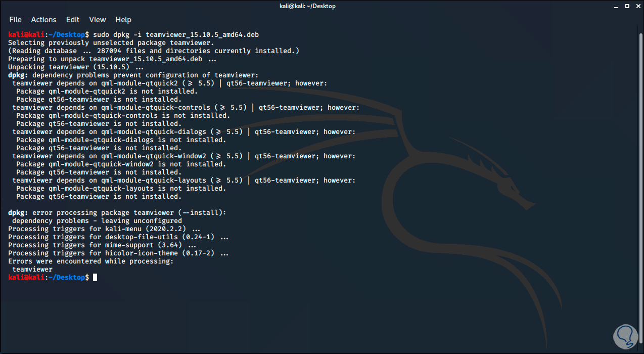Click 'Package qml-module-qtquick-window2 is not installed.' line

(121, 164)
